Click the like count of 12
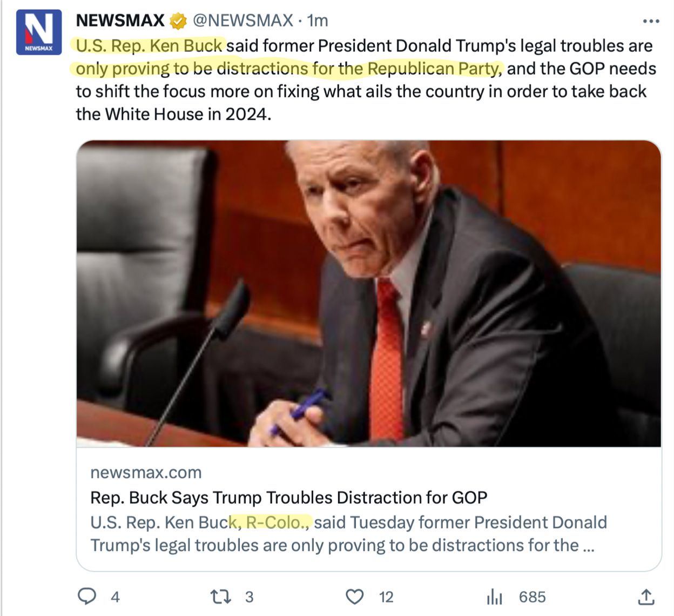Screen dimensions: 674x616 click(386, 597)
